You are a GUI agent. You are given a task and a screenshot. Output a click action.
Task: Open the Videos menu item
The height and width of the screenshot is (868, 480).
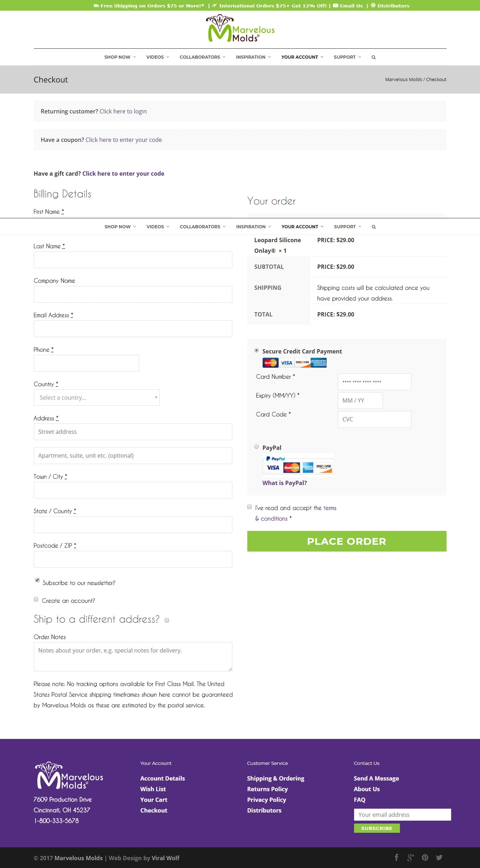point(157,57)
